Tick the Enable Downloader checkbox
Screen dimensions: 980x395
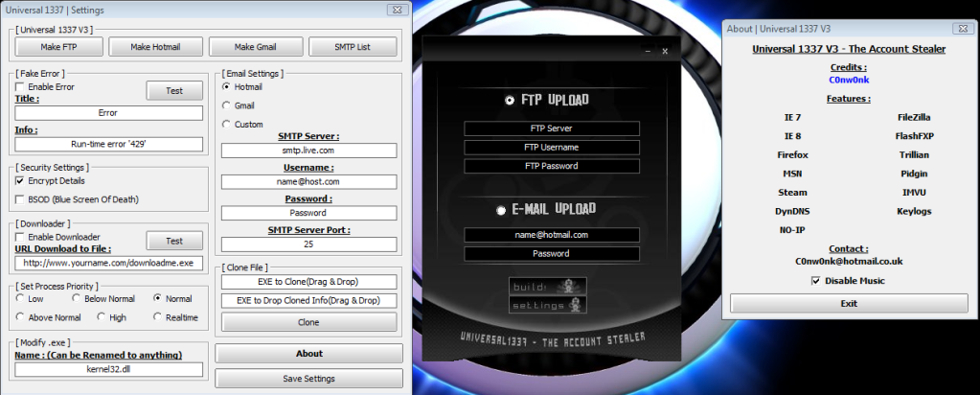click(x=20, y=237)
